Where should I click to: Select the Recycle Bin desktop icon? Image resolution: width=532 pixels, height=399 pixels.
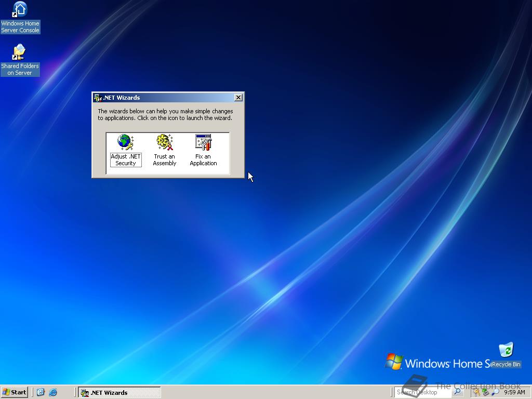506,355
